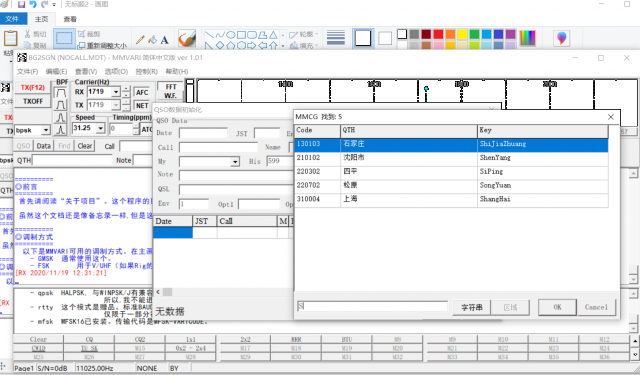The height and width of the screenshot is (375, 640).
Task: Toggle the W.F. waterfall button
Action: (171, 96)
